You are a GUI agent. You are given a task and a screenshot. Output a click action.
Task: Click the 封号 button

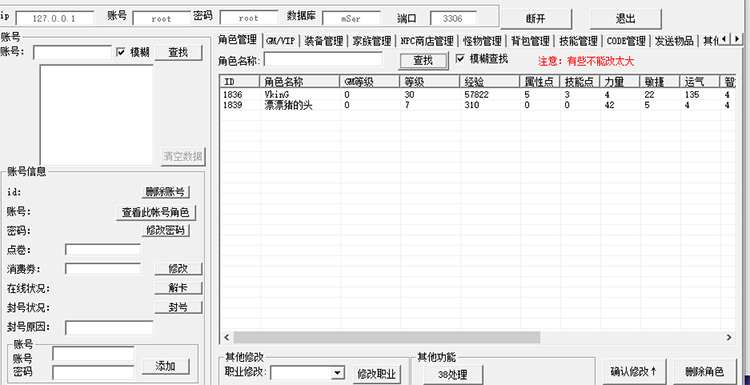(x=178, y=307)
